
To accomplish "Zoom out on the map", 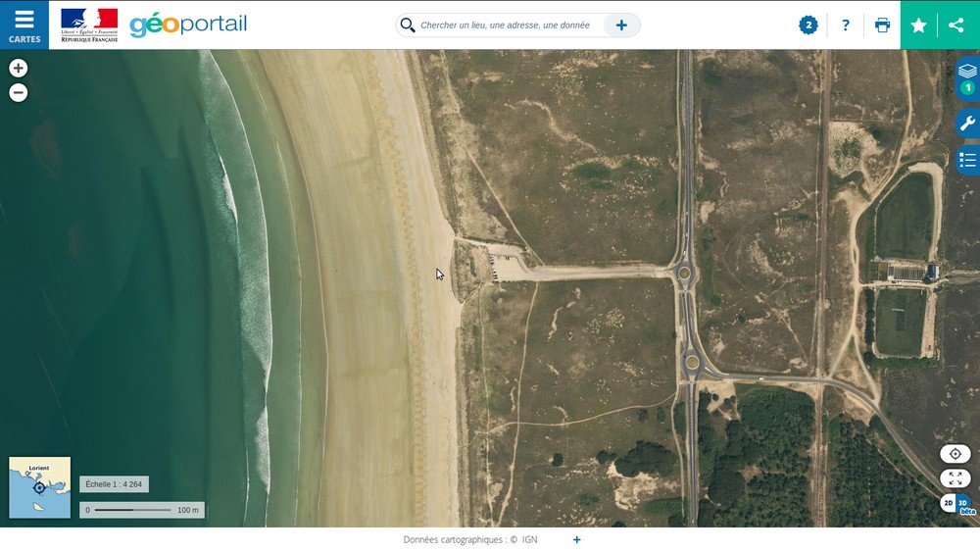I will (x=19, y=93).
